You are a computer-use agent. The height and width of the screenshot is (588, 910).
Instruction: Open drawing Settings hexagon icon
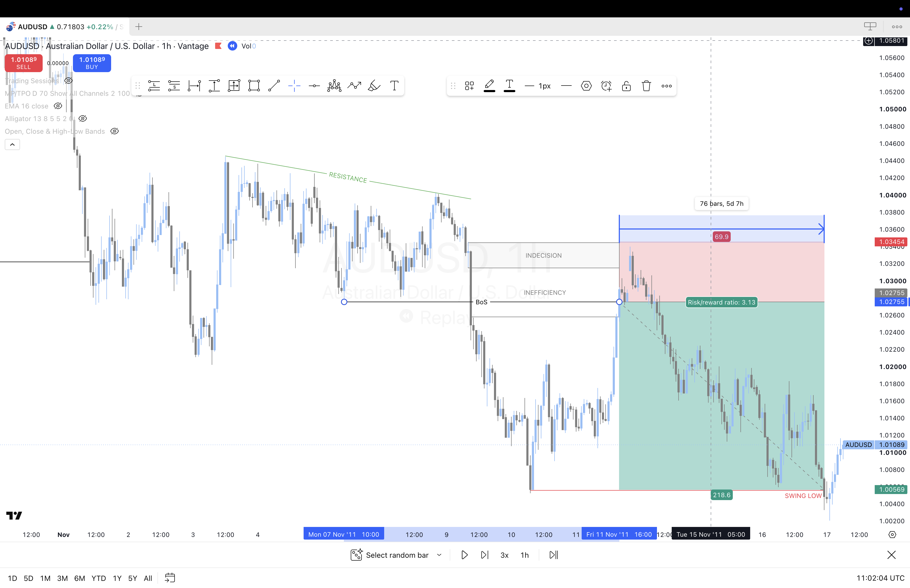[x=586, y=86]
